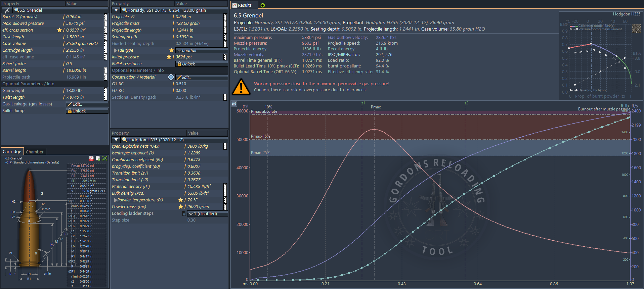Screen dimensions: 644x289
Task: Click the p/t chart mode icon
Action: point(234,104)
